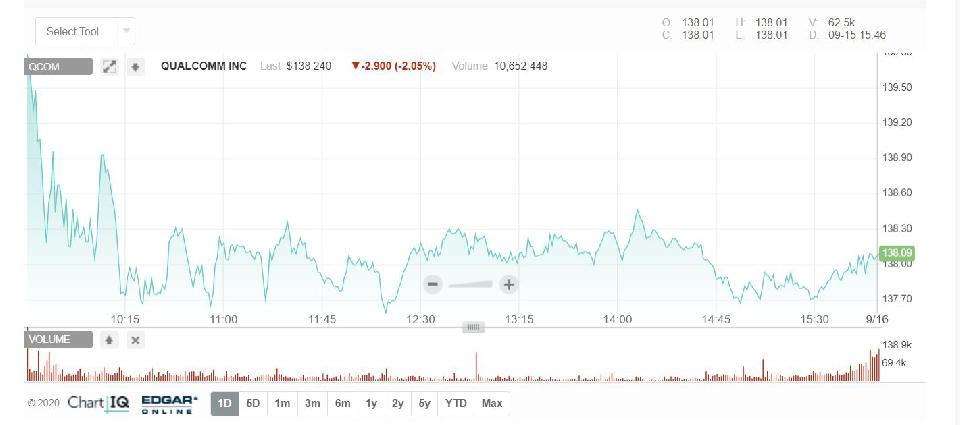Click the up arrow on the Volume panel
Viewport: 960px width, 425px height.
pyautogui.click(x=110, y=340)
